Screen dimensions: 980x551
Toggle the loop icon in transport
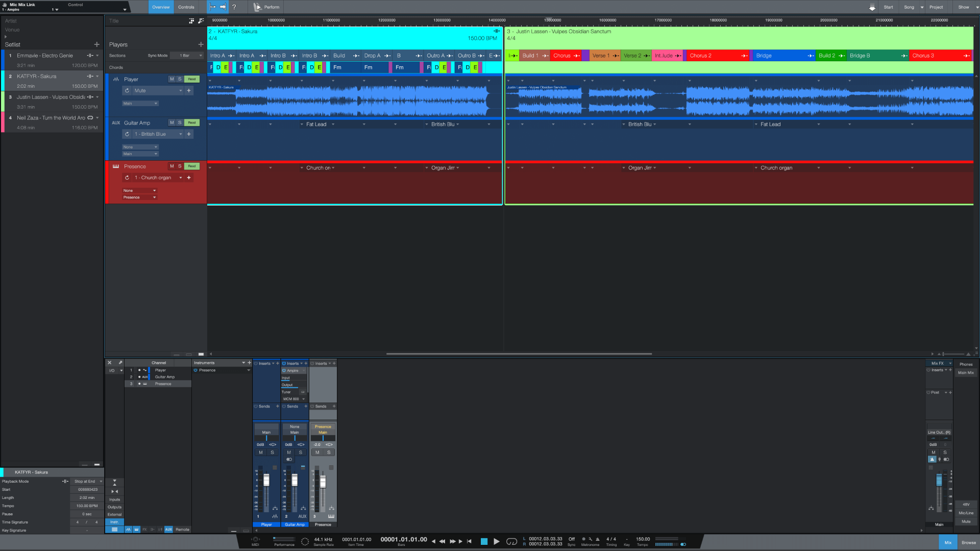click(511, 541)
